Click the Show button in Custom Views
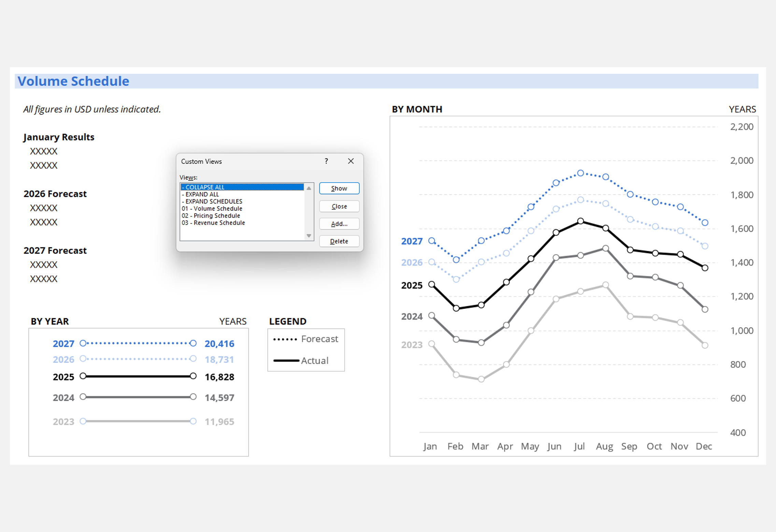776x532 pixels. [339, 188]
